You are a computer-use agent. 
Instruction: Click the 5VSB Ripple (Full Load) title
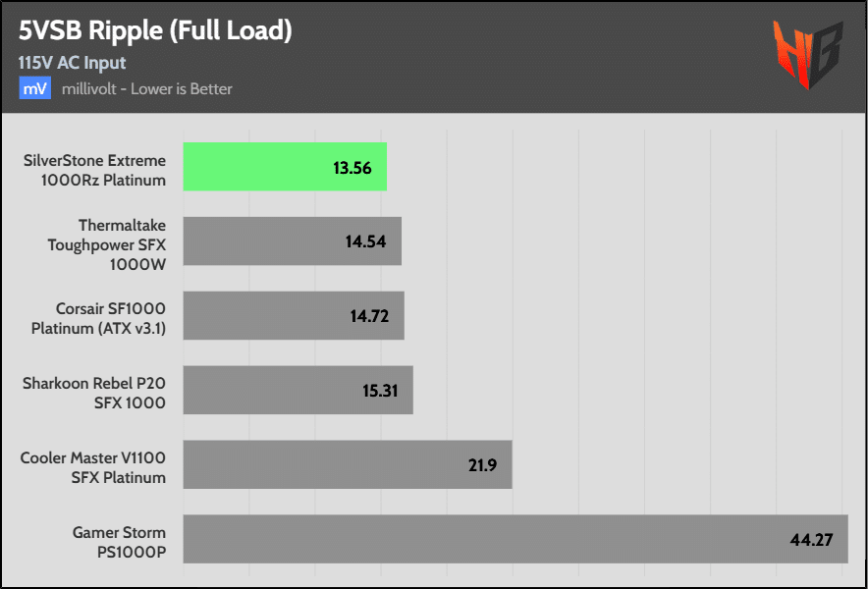point(155,32)
